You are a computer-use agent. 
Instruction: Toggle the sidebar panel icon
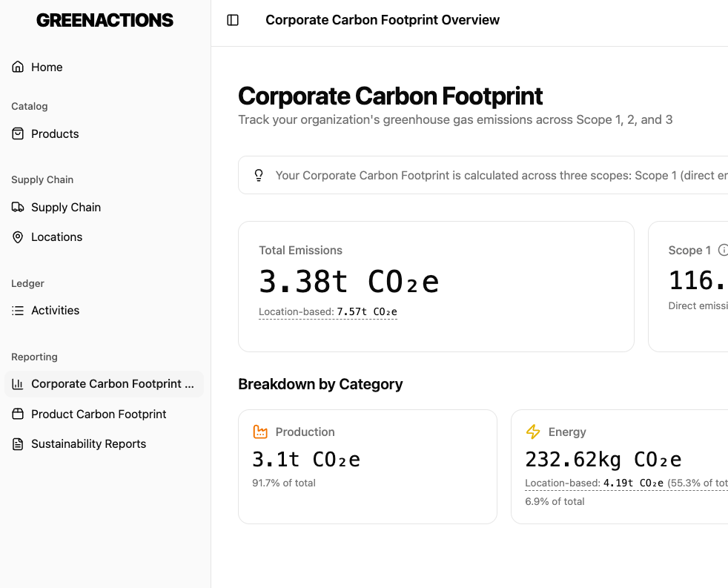click(232, 20)
